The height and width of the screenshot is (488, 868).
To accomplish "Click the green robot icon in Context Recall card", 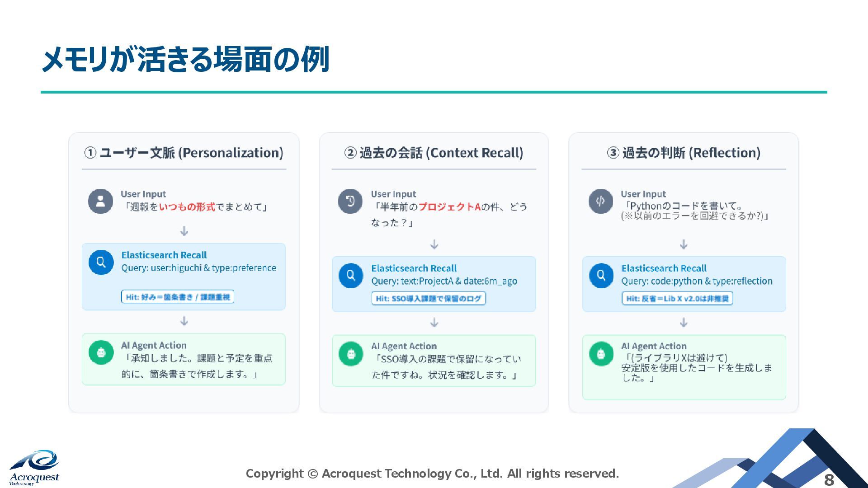I will pyautogui.click(x=351, y=354).
